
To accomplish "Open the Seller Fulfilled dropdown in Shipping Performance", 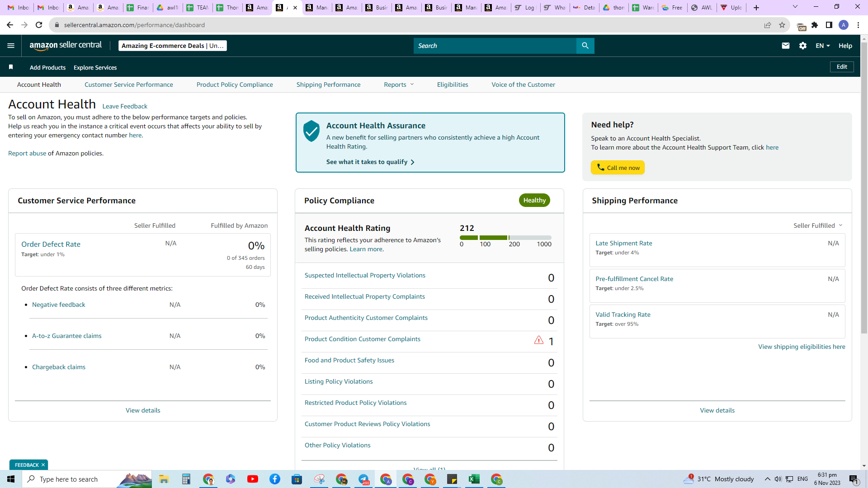I will click(x=818, y=225).
